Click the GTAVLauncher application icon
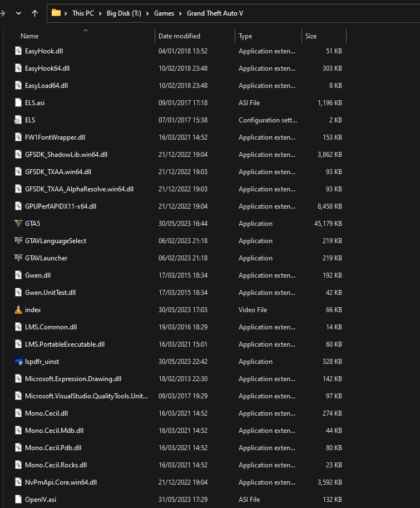420x508 pixels. 18,258
